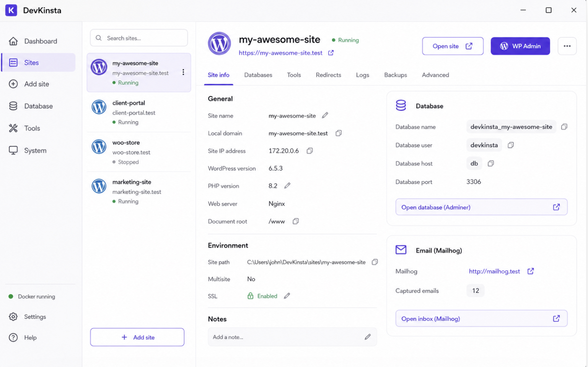
Task: Click the Running status in site header
Action: tap(345, 40)
